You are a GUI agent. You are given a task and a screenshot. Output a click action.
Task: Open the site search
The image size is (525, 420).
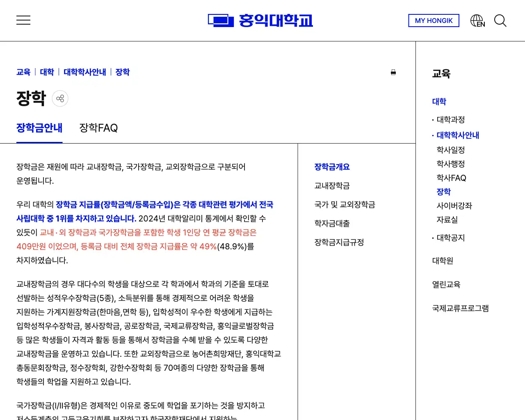[500, 21]
